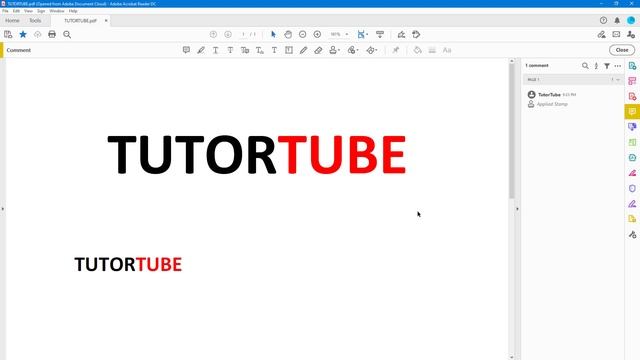The image size is (640, 360).
Task: Open the View menu
Action: click(28, 11)
